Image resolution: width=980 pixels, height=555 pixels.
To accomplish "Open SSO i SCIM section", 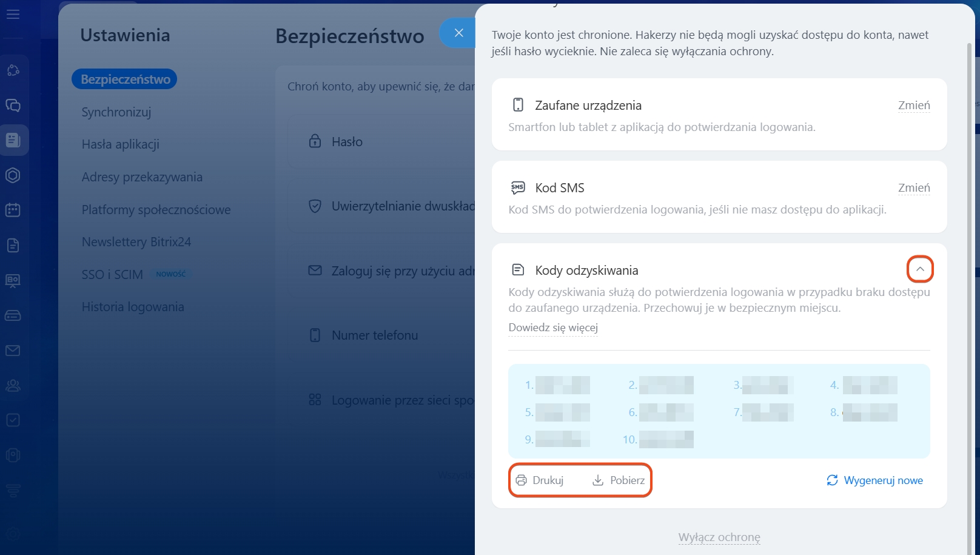I will (x=112, y=275).
